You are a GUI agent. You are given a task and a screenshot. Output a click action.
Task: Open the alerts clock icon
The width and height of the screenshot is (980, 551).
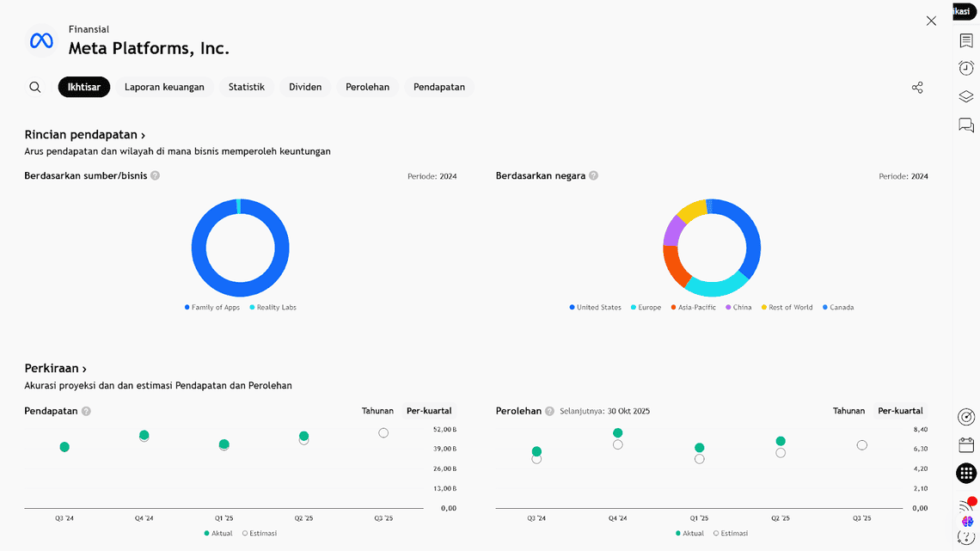(x=966, y=69)
